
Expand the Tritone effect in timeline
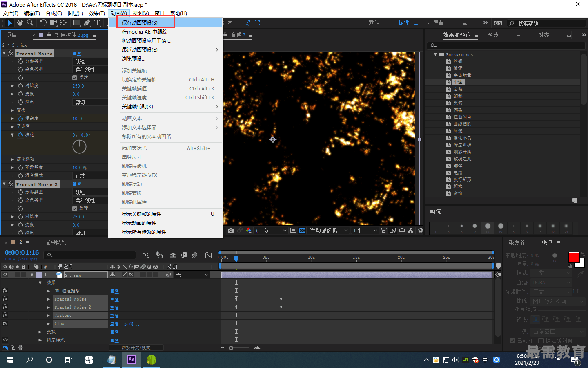48,316
